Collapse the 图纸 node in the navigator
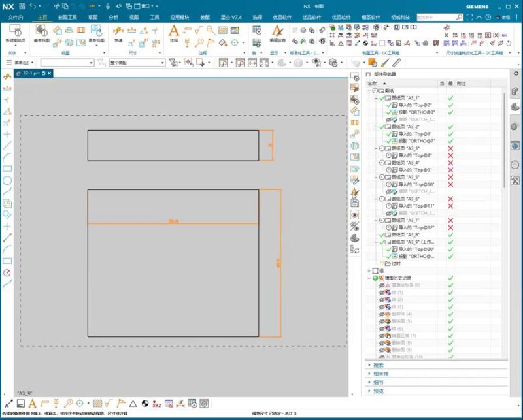 point(369,89)
